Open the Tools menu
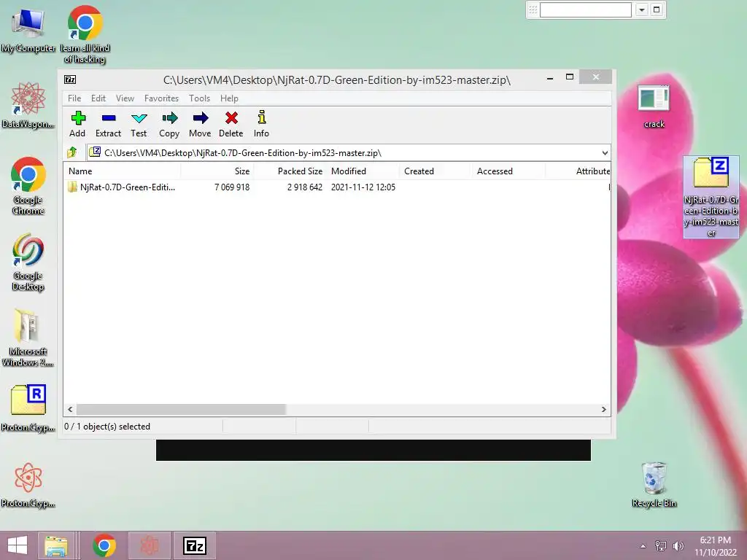This screenshot has width=747, height=560. [199, 98]
